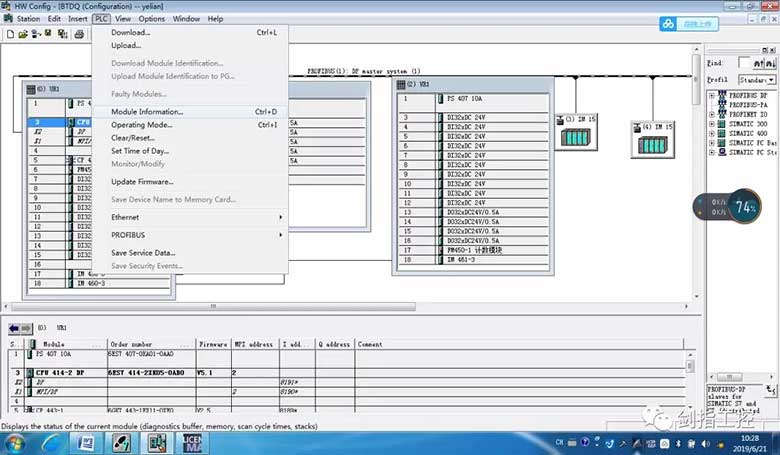
Task: Click the catalog info-text toggle icon
Action: click(770, 390)
